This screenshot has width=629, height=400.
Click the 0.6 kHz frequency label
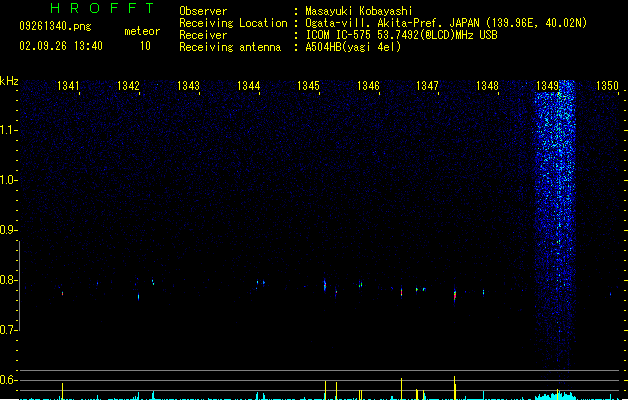(x=8, y=380)
